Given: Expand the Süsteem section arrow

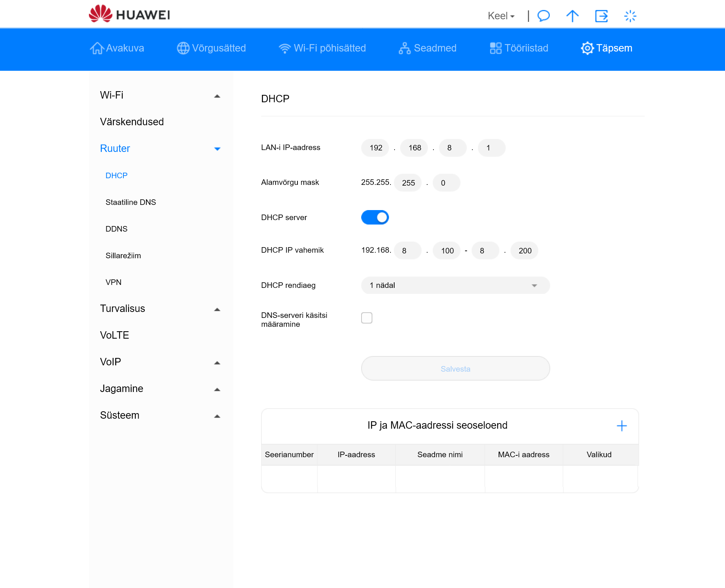Looking at the screenshot, I should click(x=217, y=416).
